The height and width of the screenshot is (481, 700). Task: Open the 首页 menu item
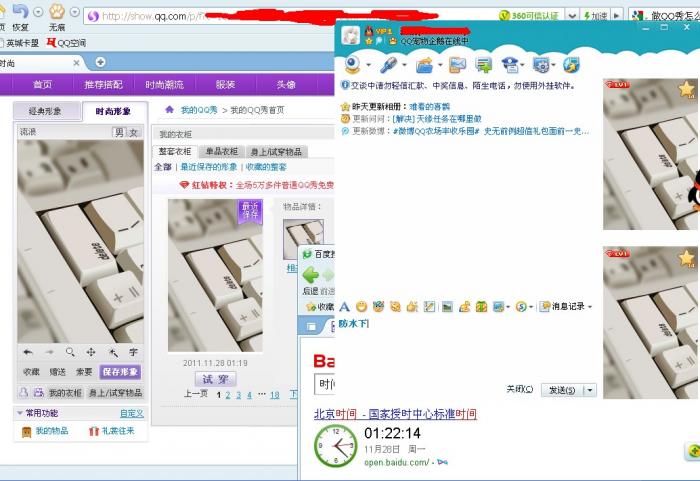point(42,84)
